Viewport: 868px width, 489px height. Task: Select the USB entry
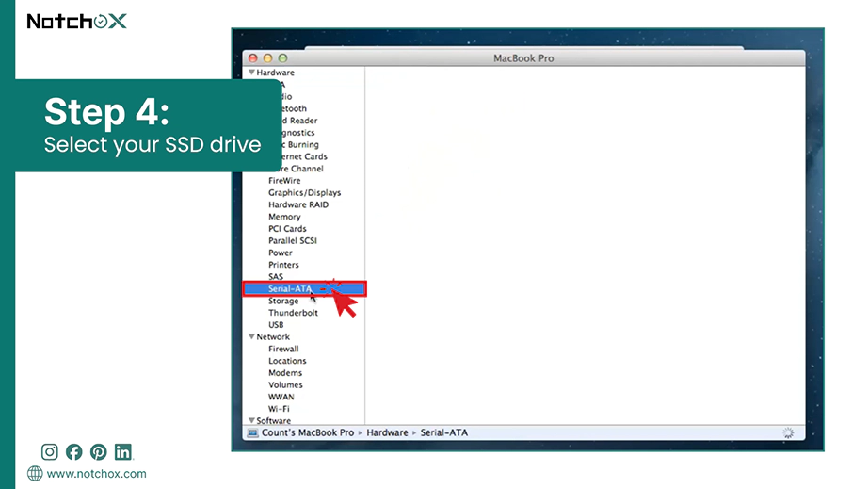click(x=276, y=325)
